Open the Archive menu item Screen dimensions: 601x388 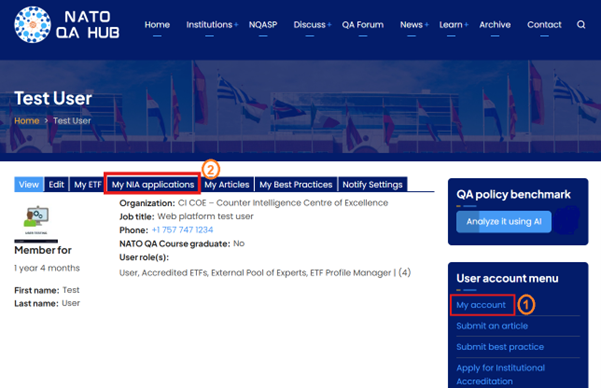click(495, 25)
